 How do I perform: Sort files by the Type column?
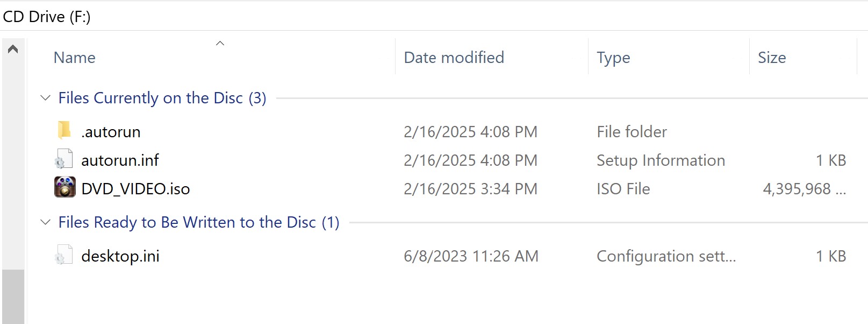613,58
